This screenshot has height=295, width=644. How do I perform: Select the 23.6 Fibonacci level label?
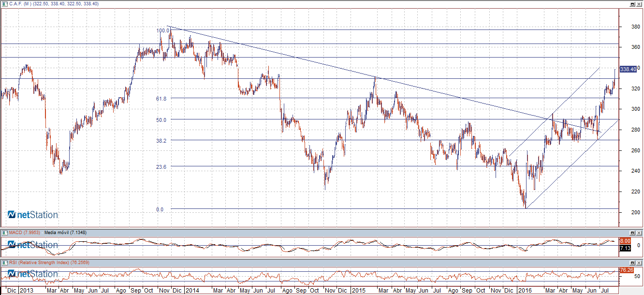click(x=161, y=166)
